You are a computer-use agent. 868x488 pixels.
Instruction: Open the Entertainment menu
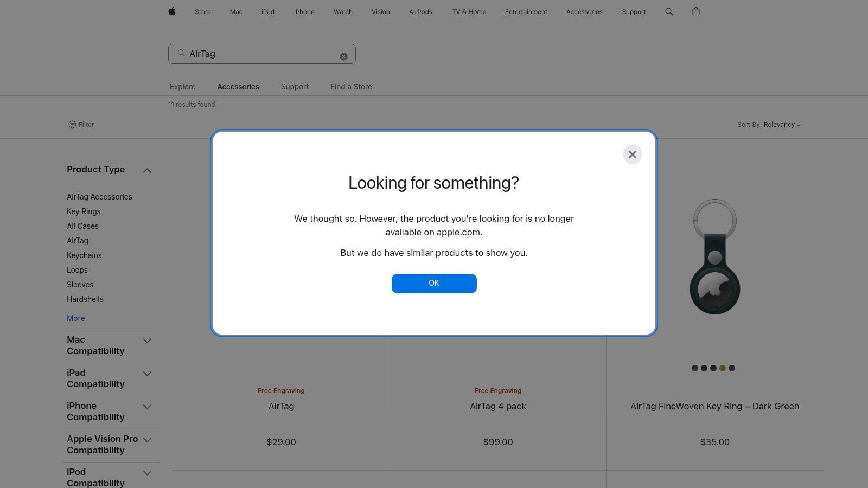pyautogui.click(x=526, y=12)
